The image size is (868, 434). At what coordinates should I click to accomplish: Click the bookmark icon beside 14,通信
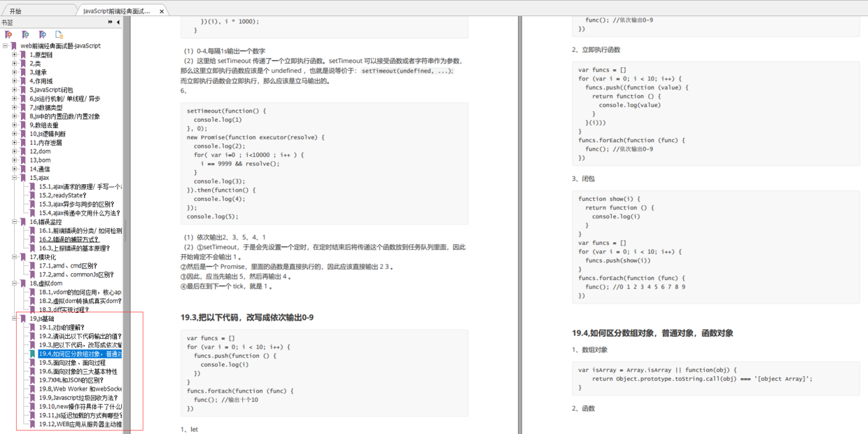pyautogui.click(x=23, y=169)
